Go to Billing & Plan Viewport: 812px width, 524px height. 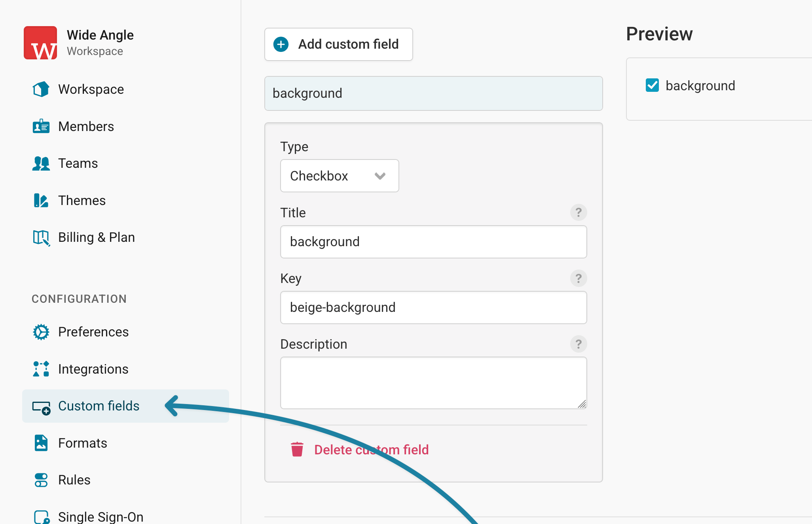[97, 237]
